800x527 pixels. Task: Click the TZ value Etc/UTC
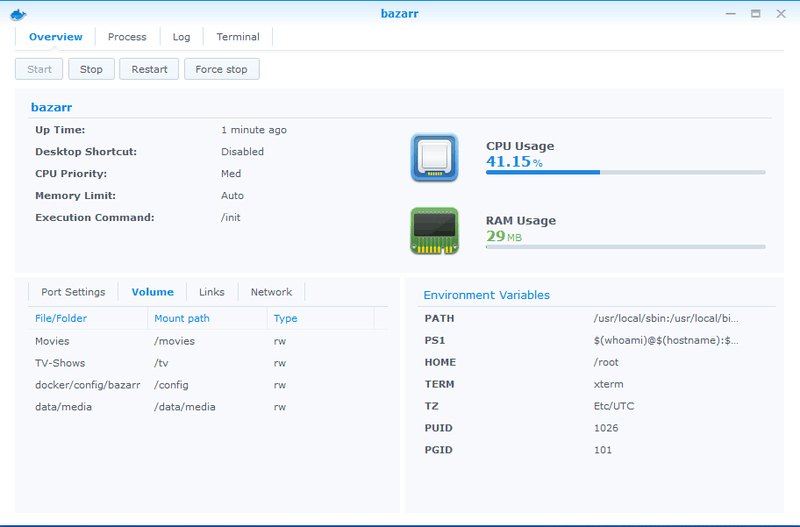[614, 406]
